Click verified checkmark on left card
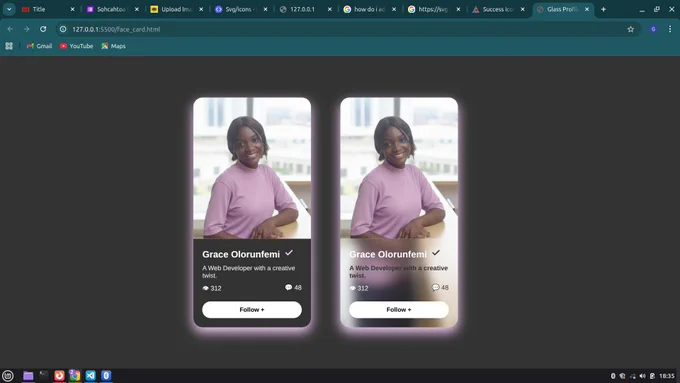The height and width of the screenshot is (383, 680). [289, 252]
